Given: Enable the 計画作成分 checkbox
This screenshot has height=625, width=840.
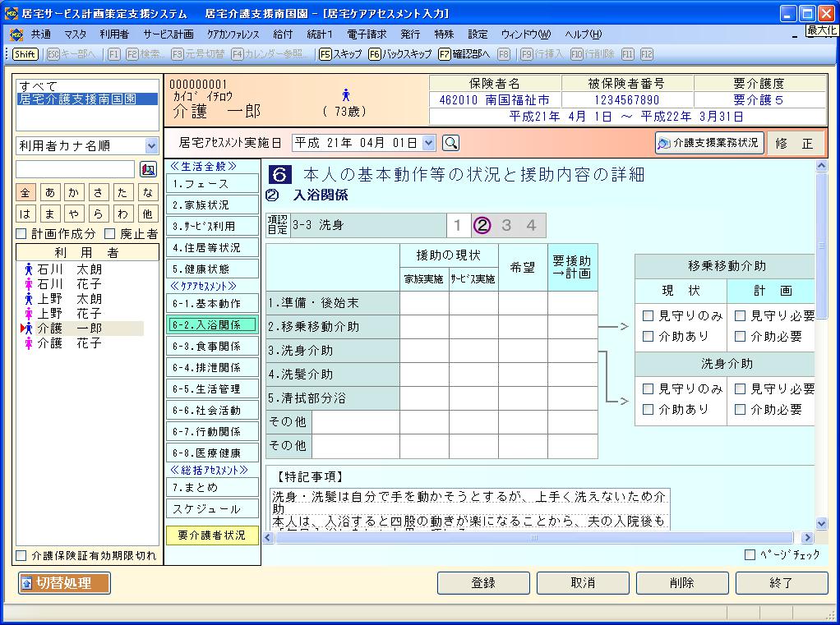Looking at the screenshot, I should point(21,234).
